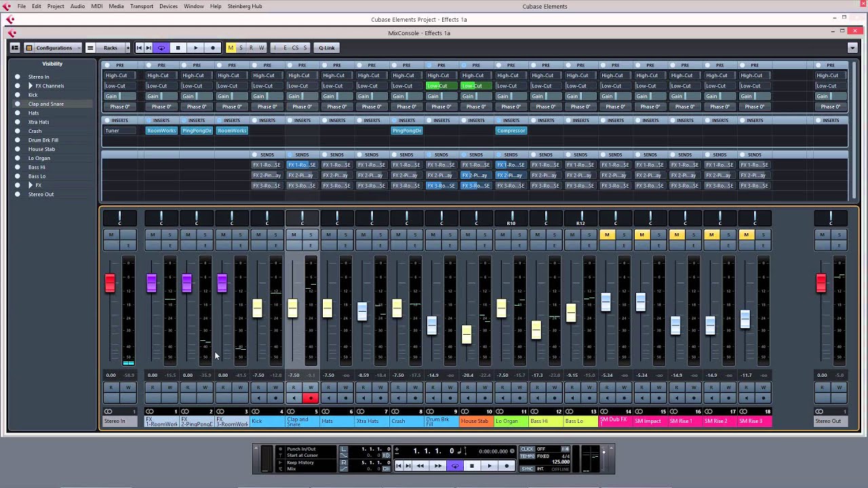Toggle link icon above Kick channel name
868x488 pixels.
click(256, 411)
